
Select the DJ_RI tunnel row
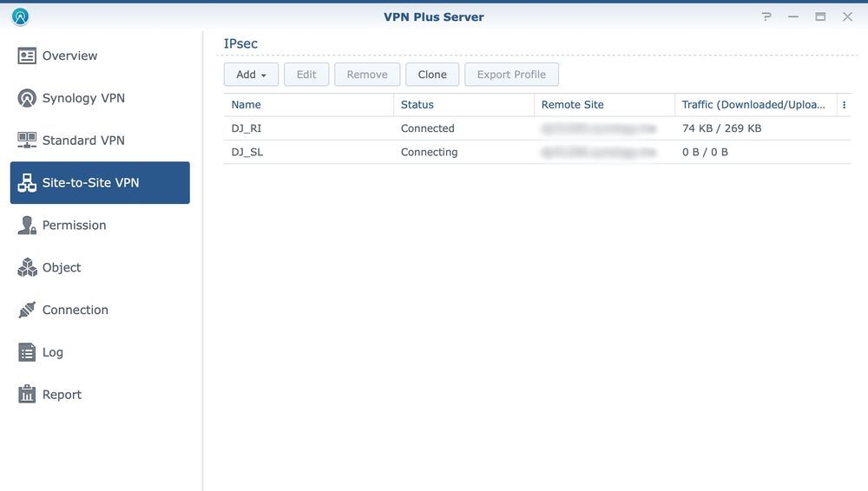point(537,128)
